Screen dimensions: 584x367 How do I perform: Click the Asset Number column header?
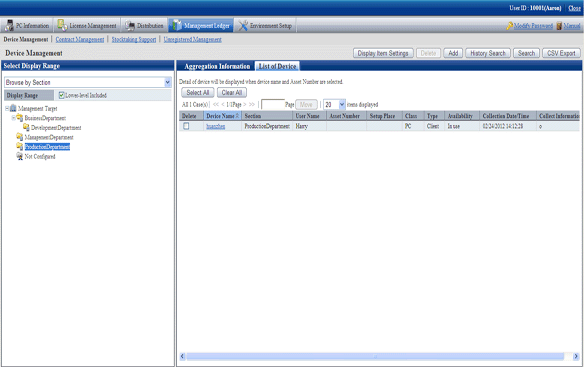pyautogui.click(x=346, y=116)
